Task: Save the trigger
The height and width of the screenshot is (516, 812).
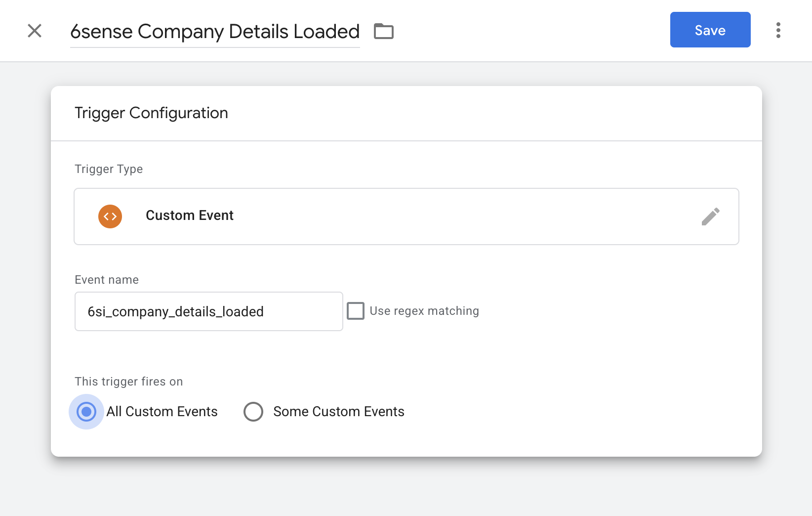Action: [710, 30]
